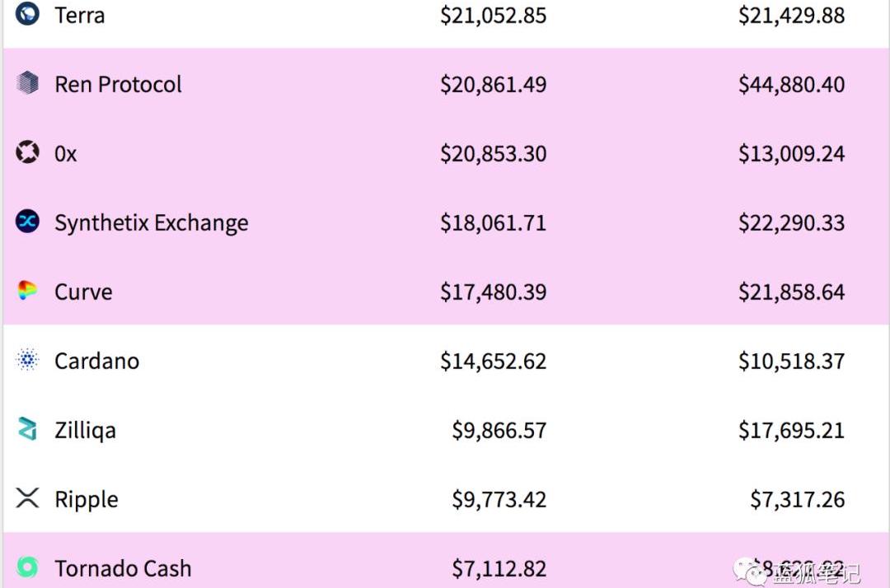890x588 pixels.
Task: Click the Zilliqa logo icon
Action: (27, 429)
